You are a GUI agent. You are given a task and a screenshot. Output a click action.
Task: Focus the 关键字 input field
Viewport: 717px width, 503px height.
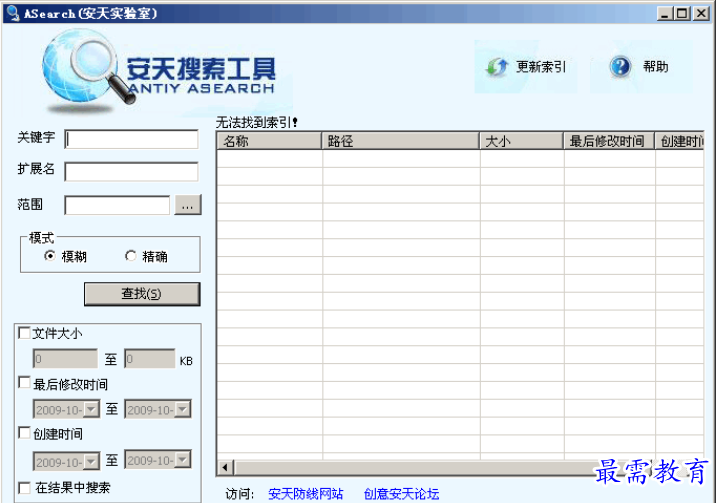point(131,139)
